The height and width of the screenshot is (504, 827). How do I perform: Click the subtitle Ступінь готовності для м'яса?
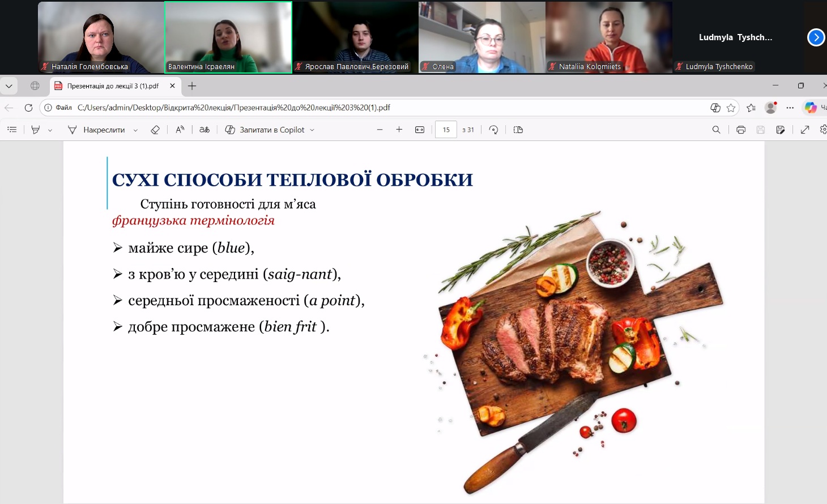pyautogui.click(x=228, y=204)
